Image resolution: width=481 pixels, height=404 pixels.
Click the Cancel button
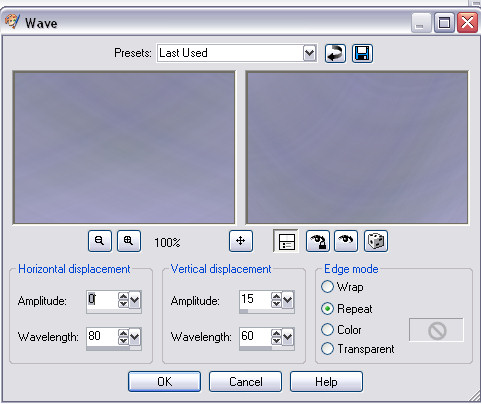tap(245, 381)
